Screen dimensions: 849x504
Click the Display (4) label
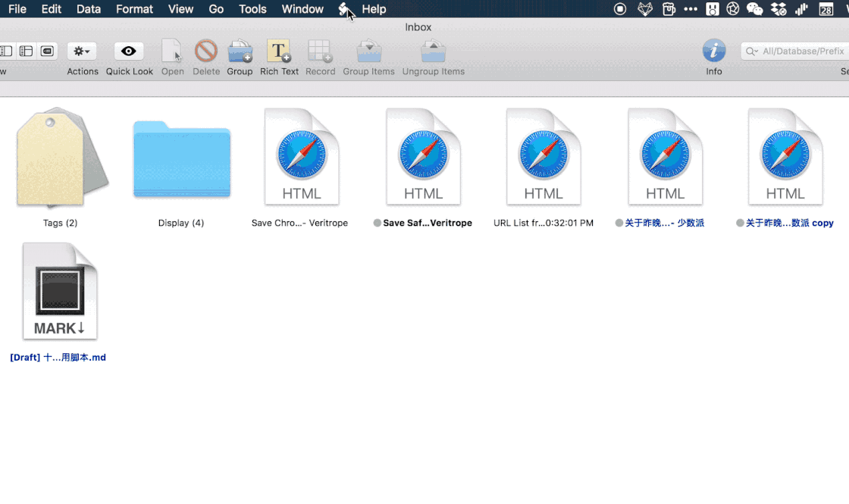coord(181,223)
